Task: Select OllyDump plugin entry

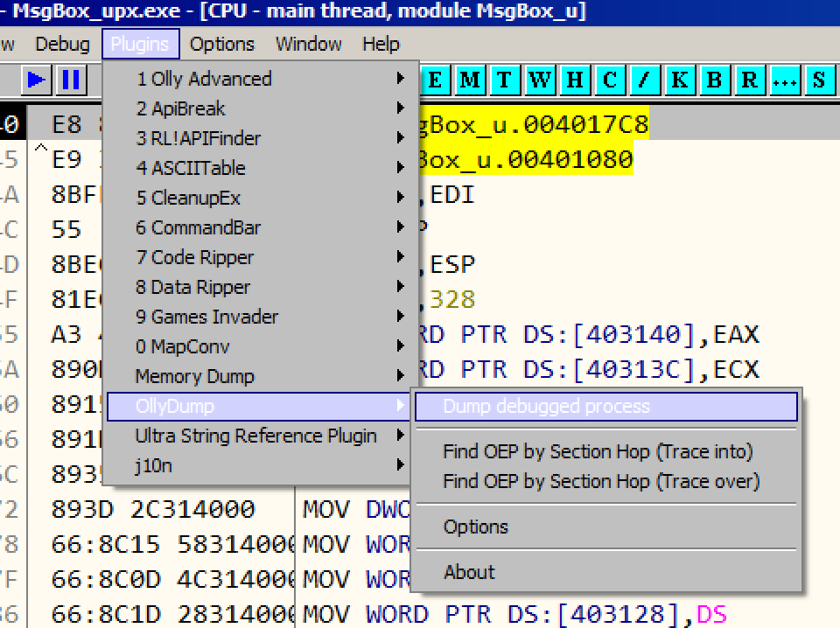Action: (x=259, y=407)
